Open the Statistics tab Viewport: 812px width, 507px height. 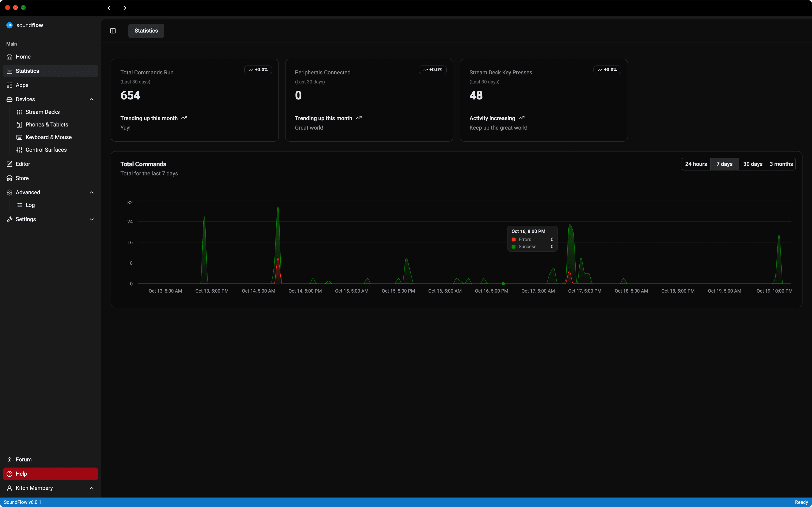[x=146, y=31]
